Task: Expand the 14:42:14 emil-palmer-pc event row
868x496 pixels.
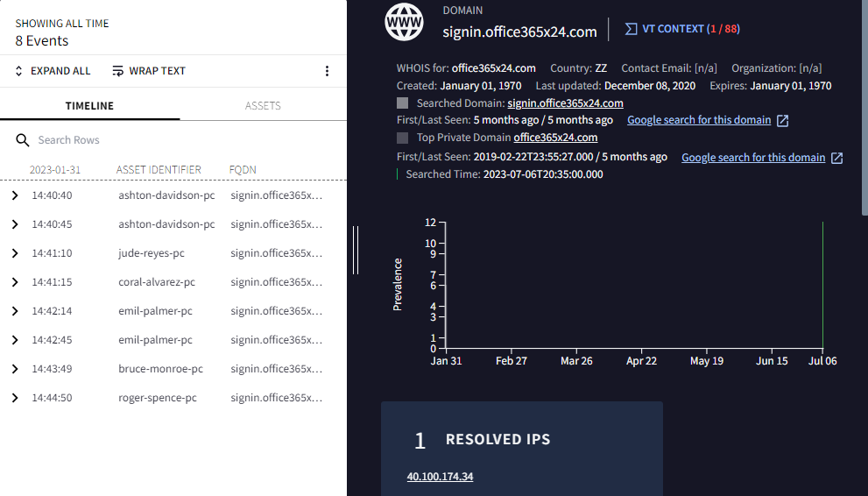Action: pyautogui.click(x=15, y=310)
